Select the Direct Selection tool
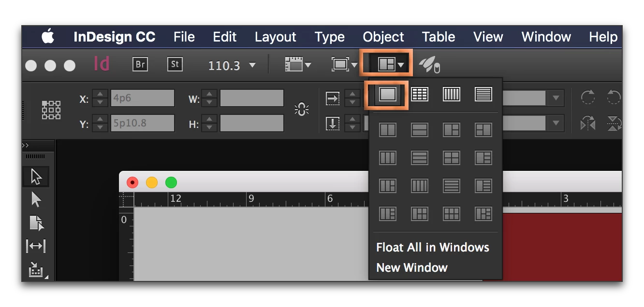Image resolution: width=644 pixels, height=307 pixels. click(x=36, y=199)
